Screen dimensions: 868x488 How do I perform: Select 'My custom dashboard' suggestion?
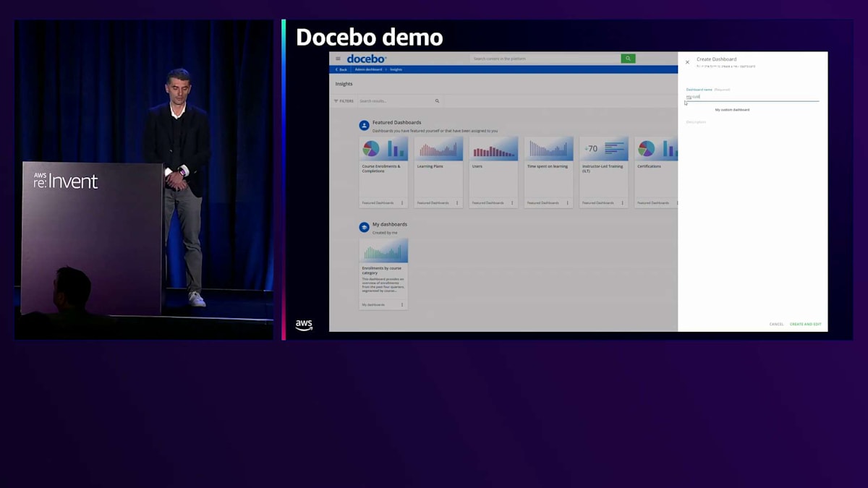pos(732,110)
